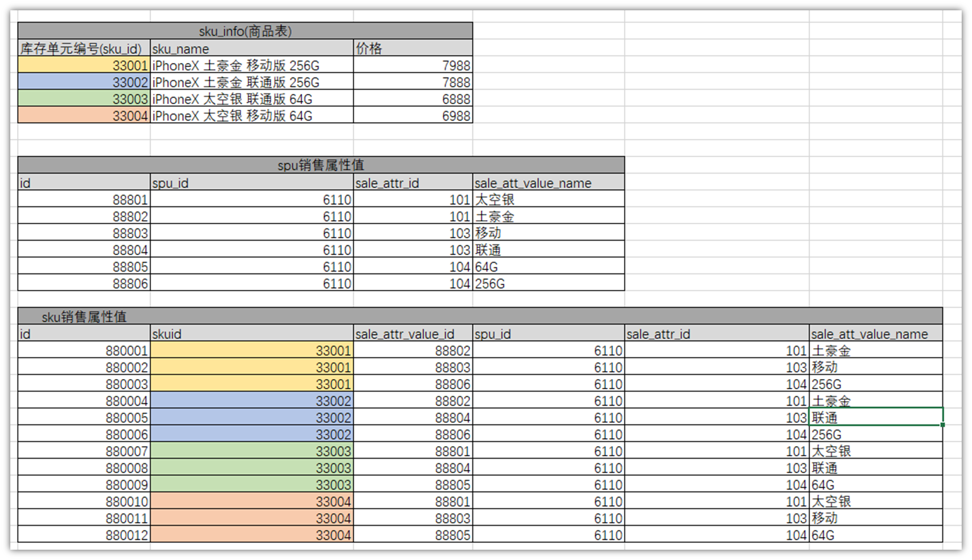The height and width of the screenshot is (560, 972).
Task: Click 移动 in the row with id 88803
Action: [549, 233]
